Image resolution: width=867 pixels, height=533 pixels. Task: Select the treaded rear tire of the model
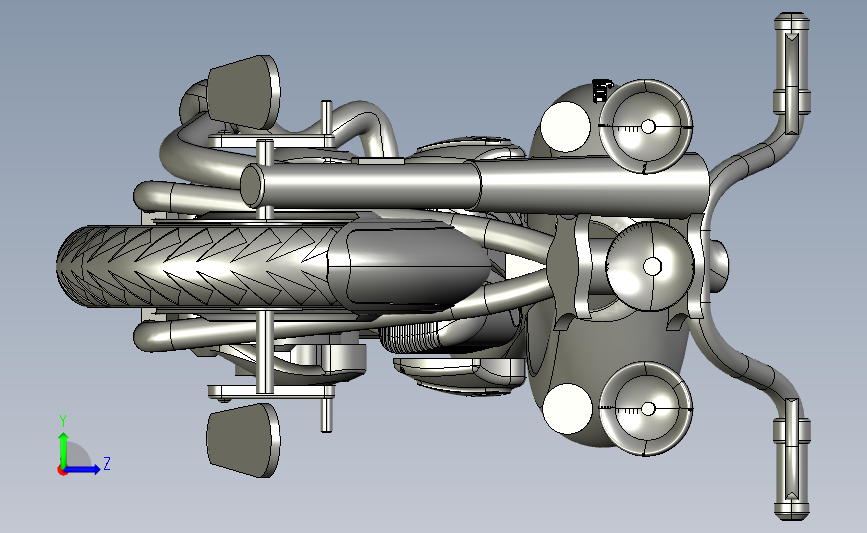(194, 266)
